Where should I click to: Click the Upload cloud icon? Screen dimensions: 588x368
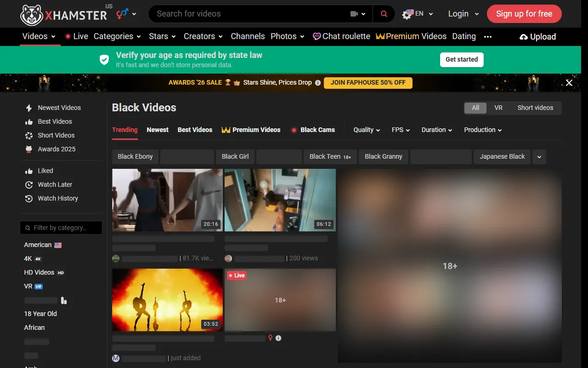coord(524,37)
